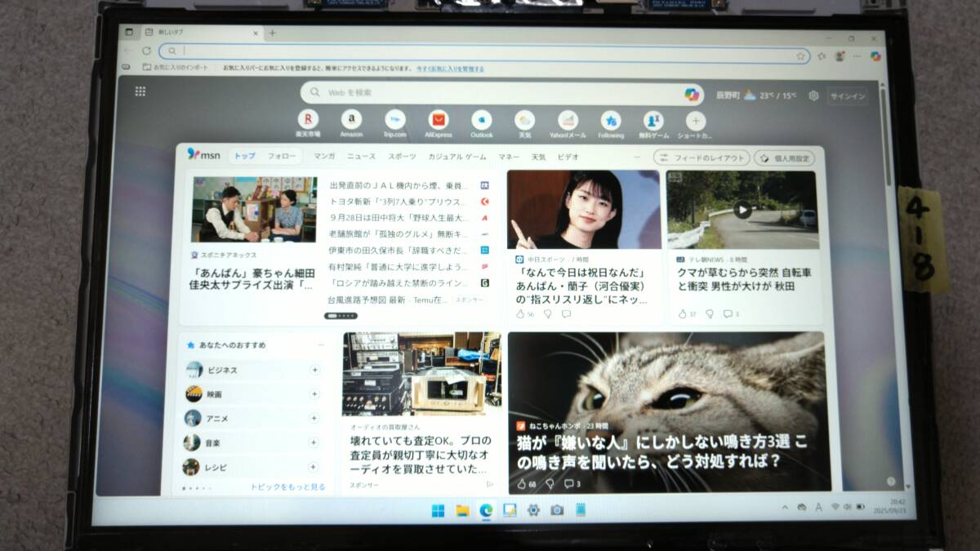Switch to the ニュース tab

coord(361,157)
